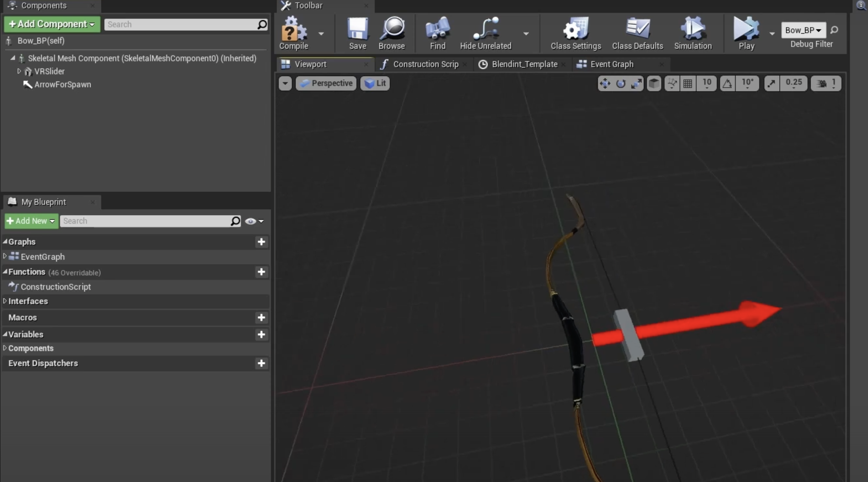Expand Components under Variables
This screenshot has height=482, width=868.
(x=5, y=348)
